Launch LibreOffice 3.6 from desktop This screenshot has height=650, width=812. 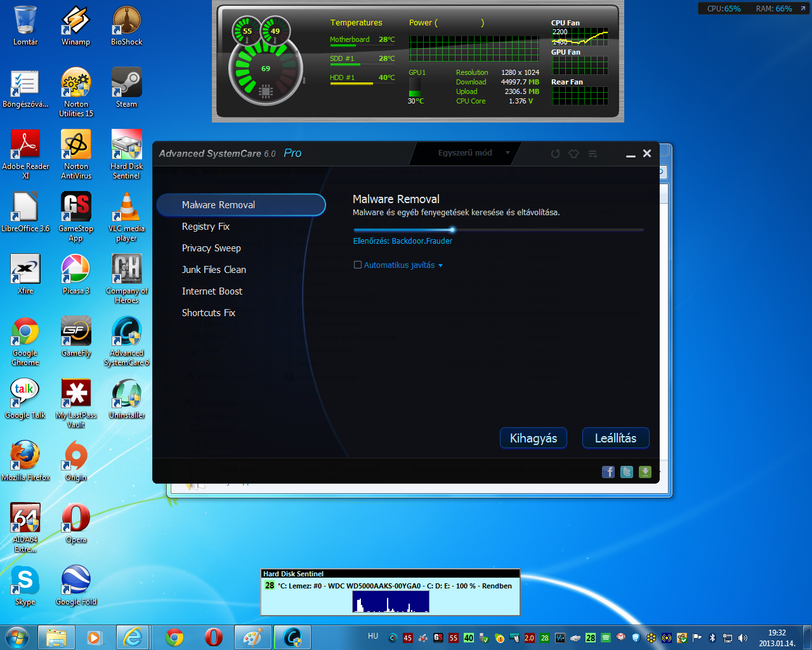pos(25,213)
